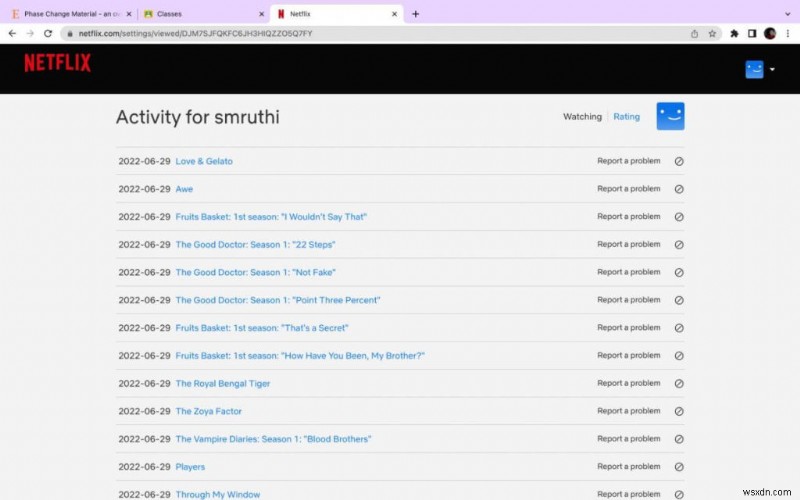This screenshot has width=800, height=500.
Task: Hide The Royal Bengal Tiger from history
Action: point(679,384)
